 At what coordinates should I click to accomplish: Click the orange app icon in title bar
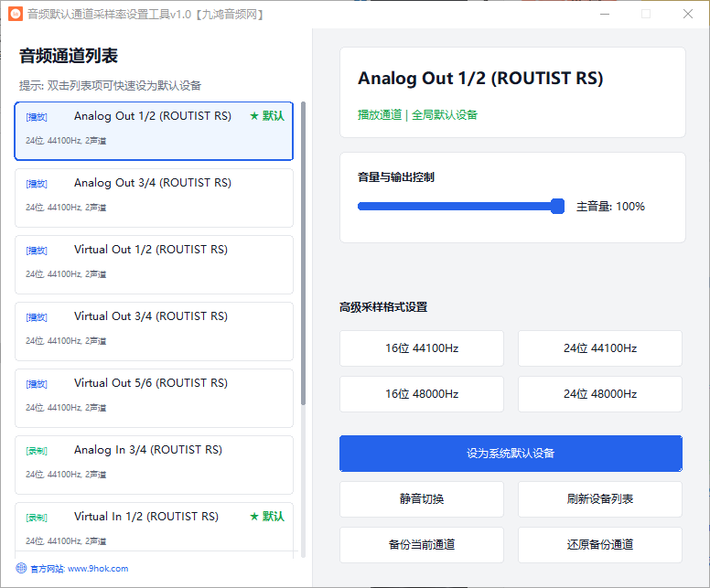[x=16, y=14]
